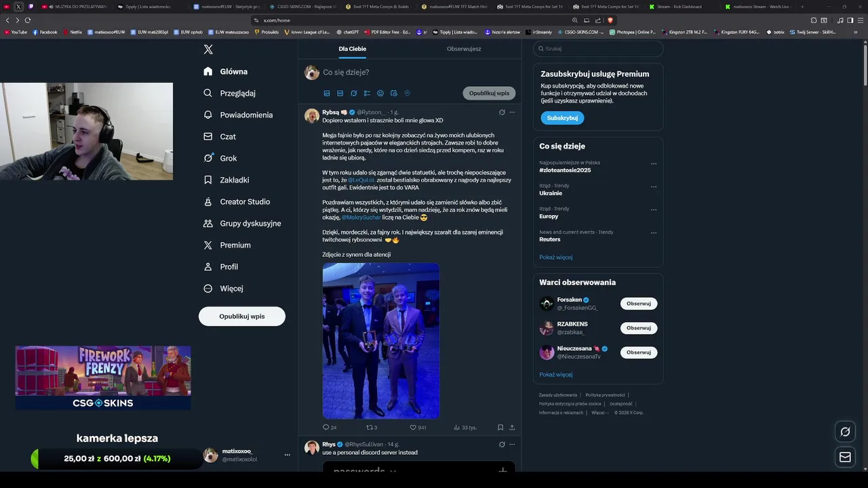Open floating Grok button

coord(845,432)
